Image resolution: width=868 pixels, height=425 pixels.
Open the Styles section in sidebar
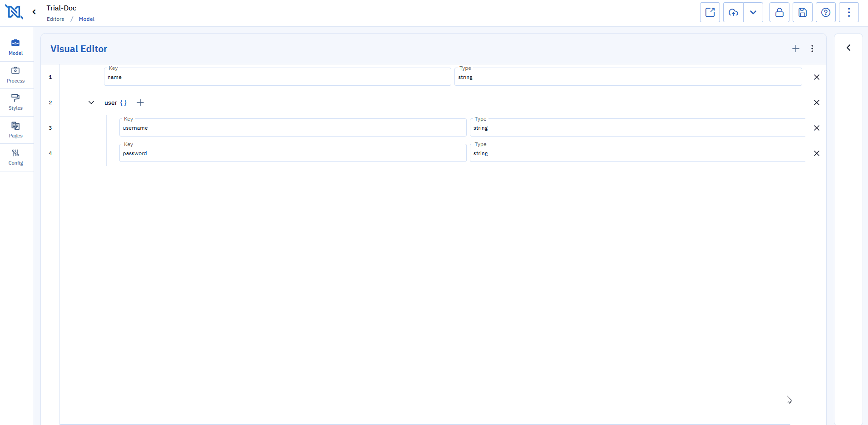(16, 102)
